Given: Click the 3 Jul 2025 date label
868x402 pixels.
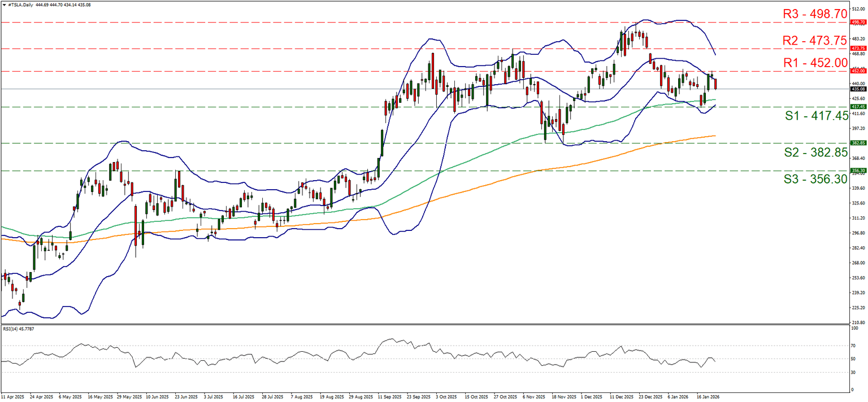Looking at the screenshot, I should 215,397.
